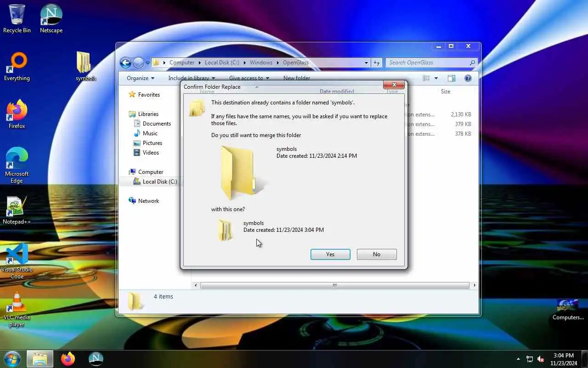This screenshot has width=588, height=368.
Task: Select Libraries in the navigation pane
Action: click(x=143, y=114)
